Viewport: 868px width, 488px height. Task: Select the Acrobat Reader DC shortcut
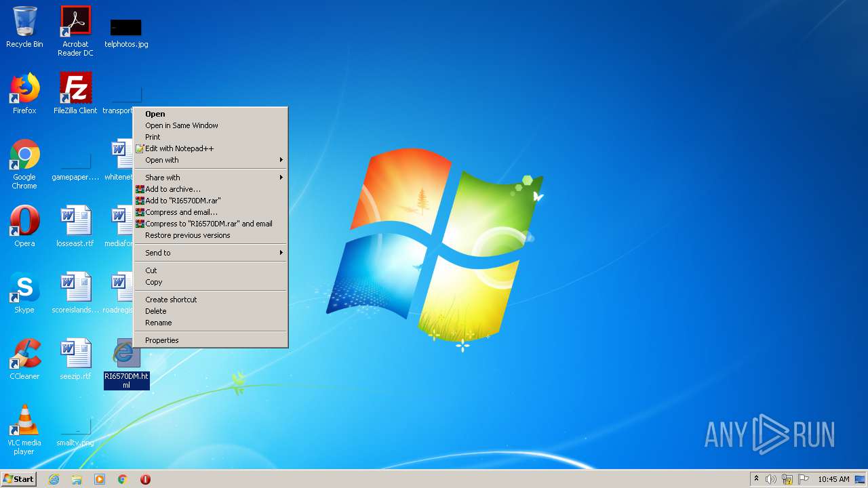pos(75,30)
